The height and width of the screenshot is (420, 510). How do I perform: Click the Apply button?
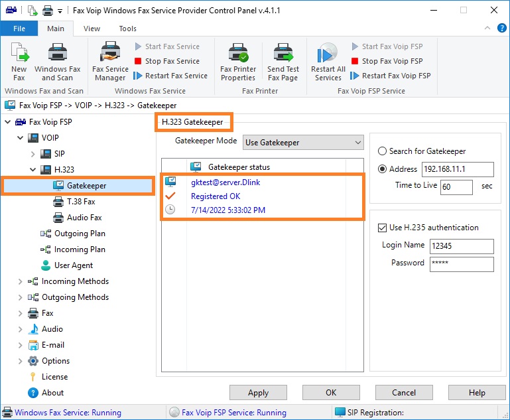click(258, 393)
